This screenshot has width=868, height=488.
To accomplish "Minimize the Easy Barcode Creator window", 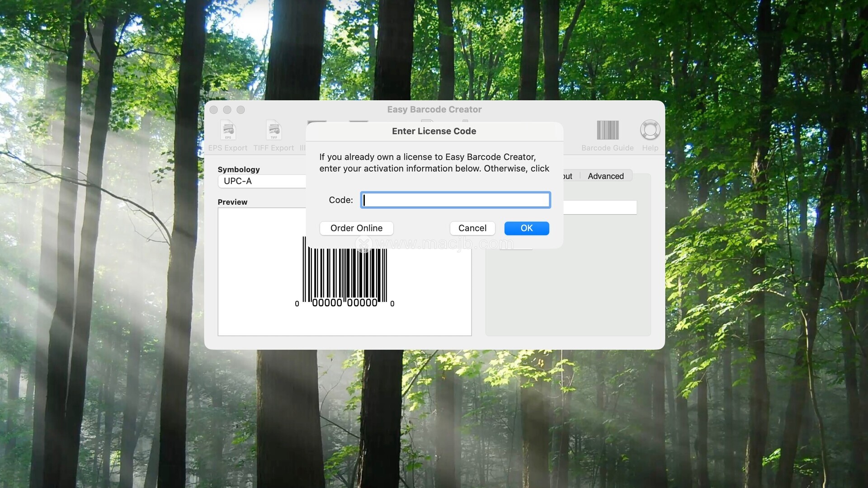I will pos(227,110).
